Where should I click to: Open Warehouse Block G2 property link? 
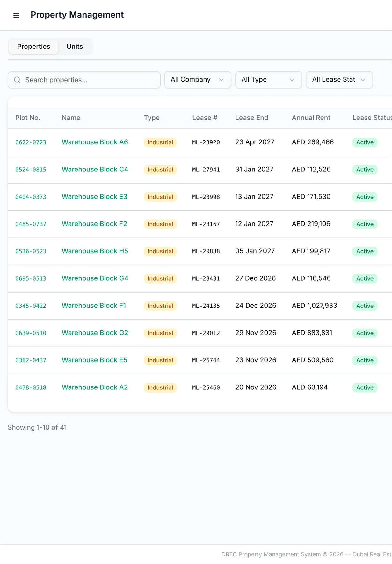(95, 333)
